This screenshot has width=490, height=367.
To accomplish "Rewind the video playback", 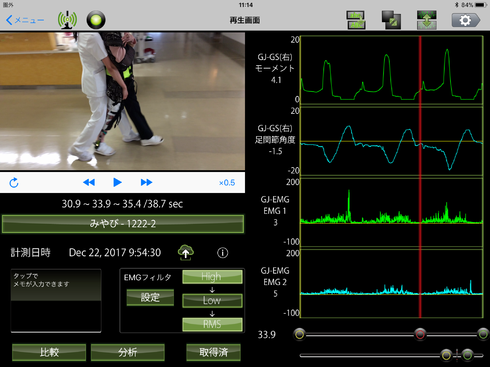I will pyautogui.click(x=89, y=182).
